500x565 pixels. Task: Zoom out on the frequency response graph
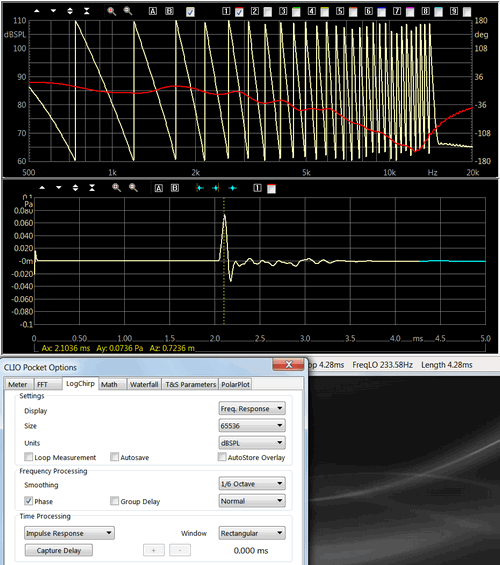tap(128, 11)
